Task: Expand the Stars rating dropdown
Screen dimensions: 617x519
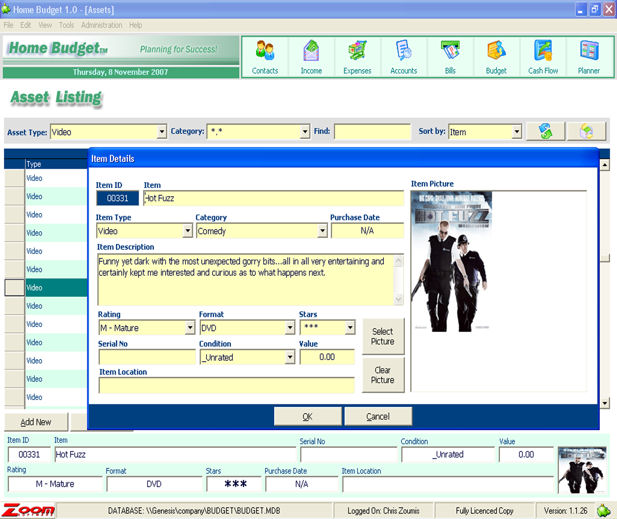Action: coord(349,328)
